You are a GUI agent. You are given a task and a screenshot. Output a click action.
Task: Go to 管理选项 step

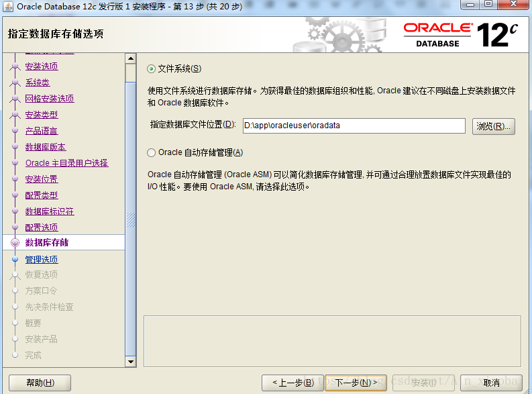pyautogui.click(x=42, y=260)
